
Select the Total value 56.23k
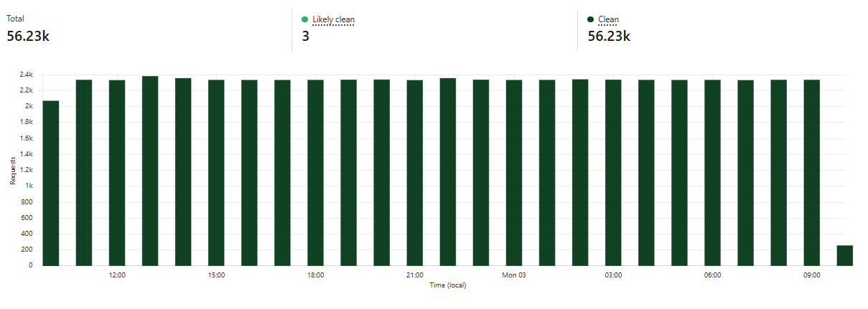[28, 36]
